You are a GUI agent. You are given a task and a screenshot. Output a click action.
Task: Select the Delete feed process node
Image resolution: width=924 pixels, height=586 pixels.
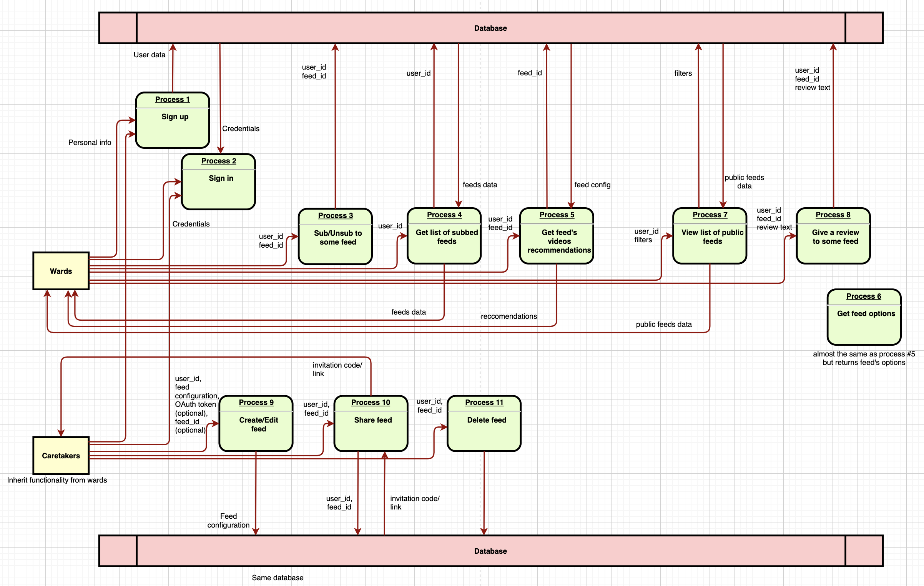click(484, 422)
